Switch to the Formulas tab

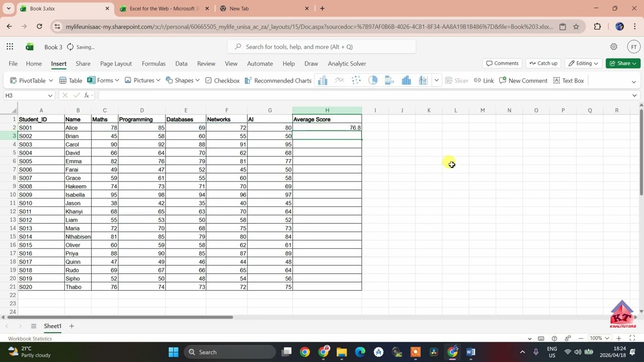(x=153, y=63)
